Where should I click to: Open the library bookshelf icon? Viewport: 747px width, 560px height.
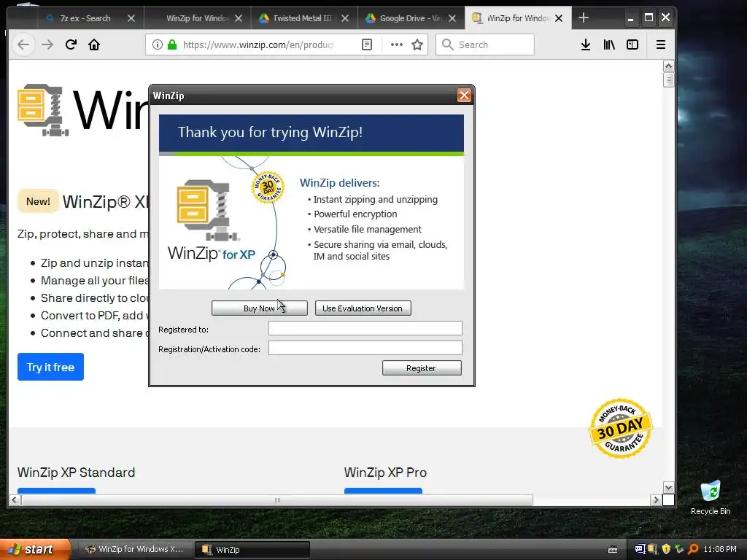(x=609, y=44)
